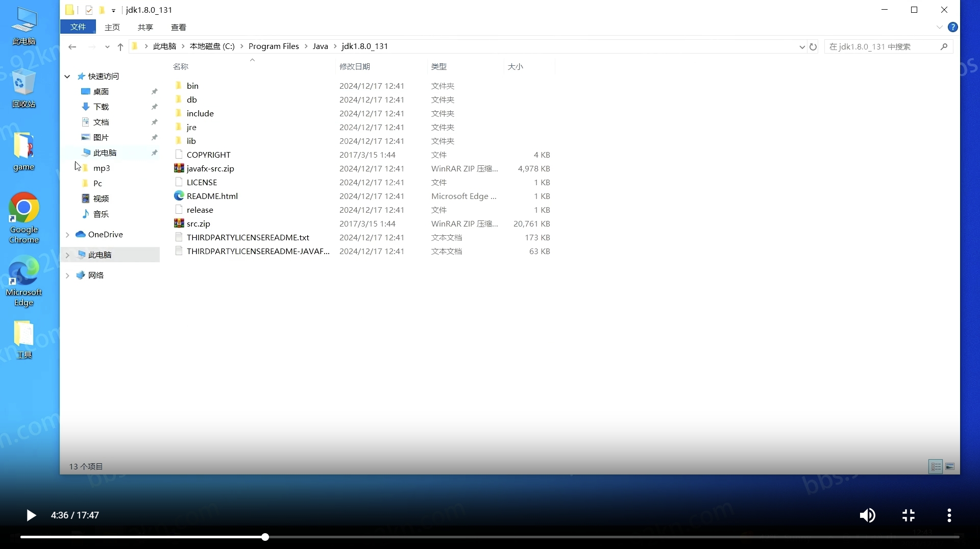Navigate to Program Files breadcrumb

coord(274,46)
